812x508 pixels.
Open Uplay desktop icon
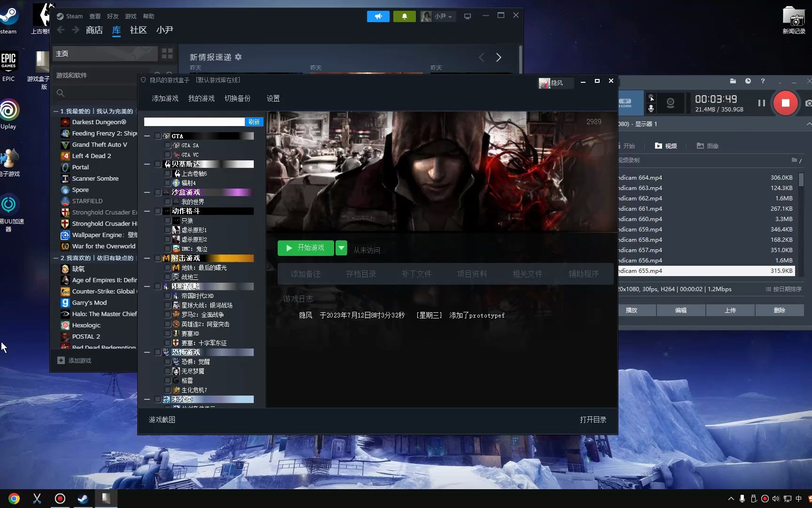point(8,114)
